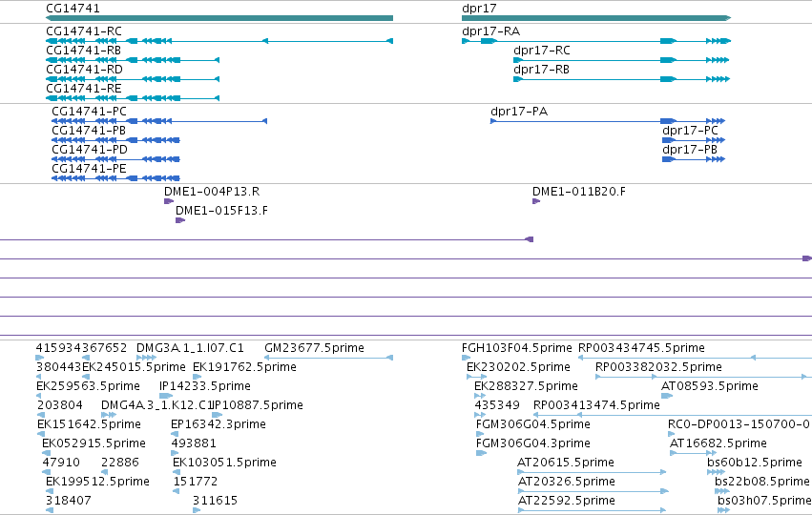Click the bs60b12.5prime EST arrows
This screenshot has width=812, height=515.
pyautogui.click(x=717, y=472)
